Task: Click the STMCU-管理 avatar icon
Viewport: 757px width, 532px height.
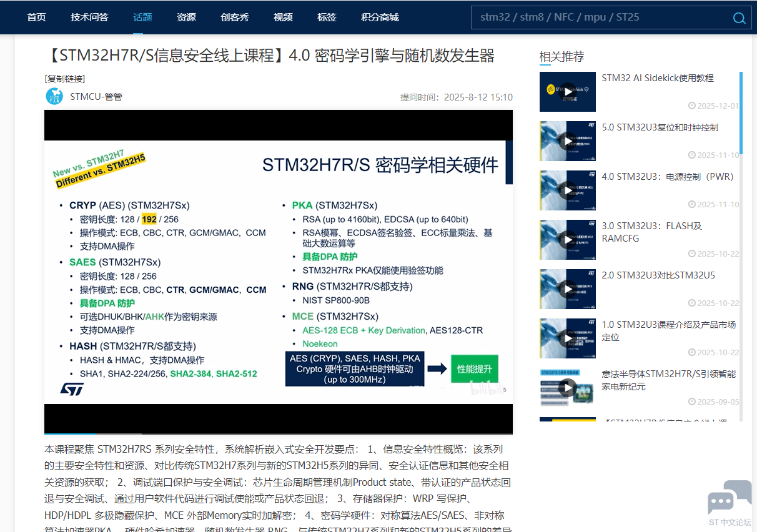Action: 54,96
